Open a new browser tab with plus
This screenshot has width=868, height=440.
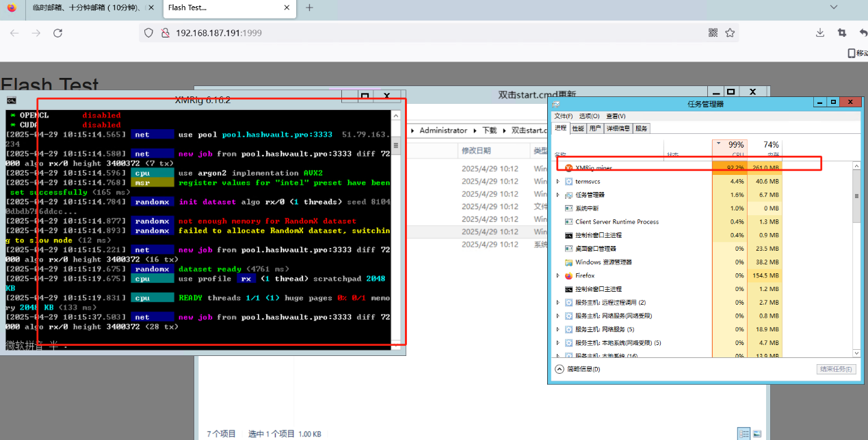pos(309,8)
